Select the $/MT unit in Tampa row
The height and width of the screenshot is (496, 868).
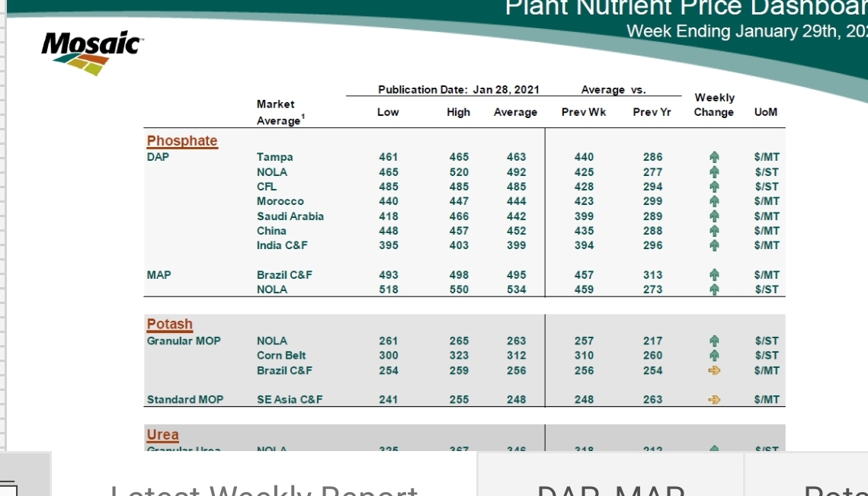click(767, 157)
